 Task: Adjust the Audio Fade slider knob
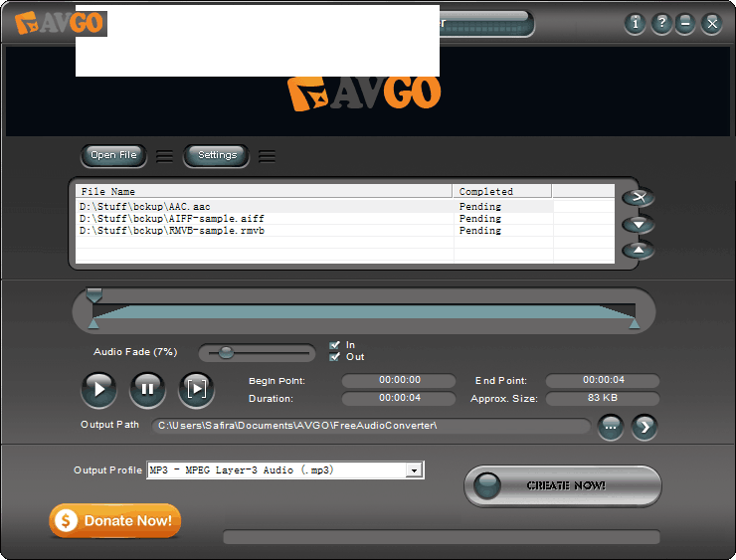[226, 352]
